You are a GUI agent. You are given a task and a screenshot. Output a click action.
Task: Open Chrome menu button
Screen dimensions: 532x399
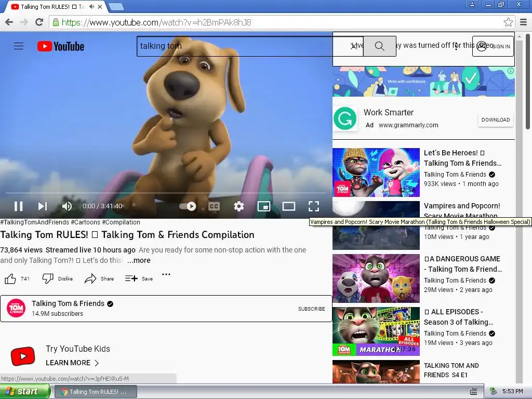(x=524, y=22)
